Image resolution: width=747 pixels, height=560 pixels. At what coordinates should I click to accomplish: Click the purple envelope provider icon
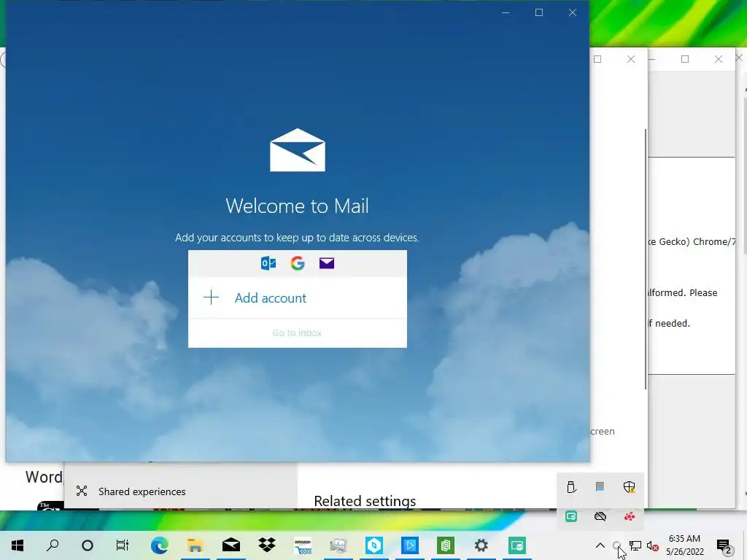click(x=326, y=262)
